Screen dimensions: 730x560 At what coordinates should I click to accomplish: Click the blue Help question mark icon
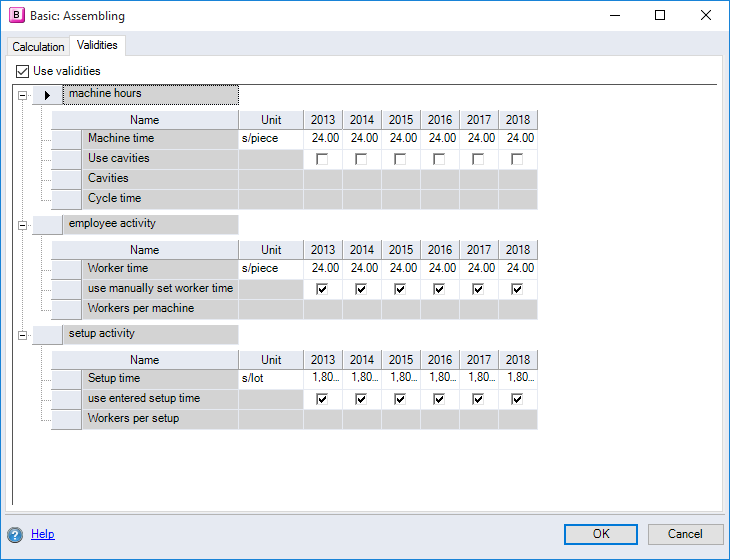(15, 534)
